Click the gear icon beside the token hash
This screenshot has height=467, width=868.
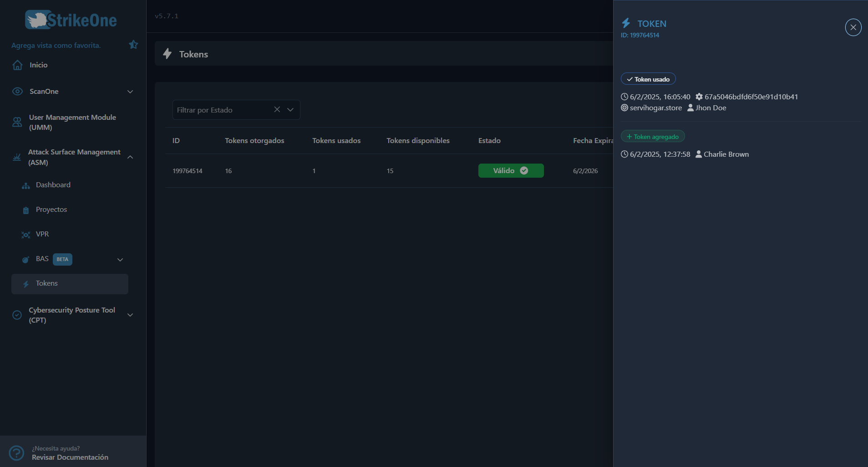(x=699, y=97)
